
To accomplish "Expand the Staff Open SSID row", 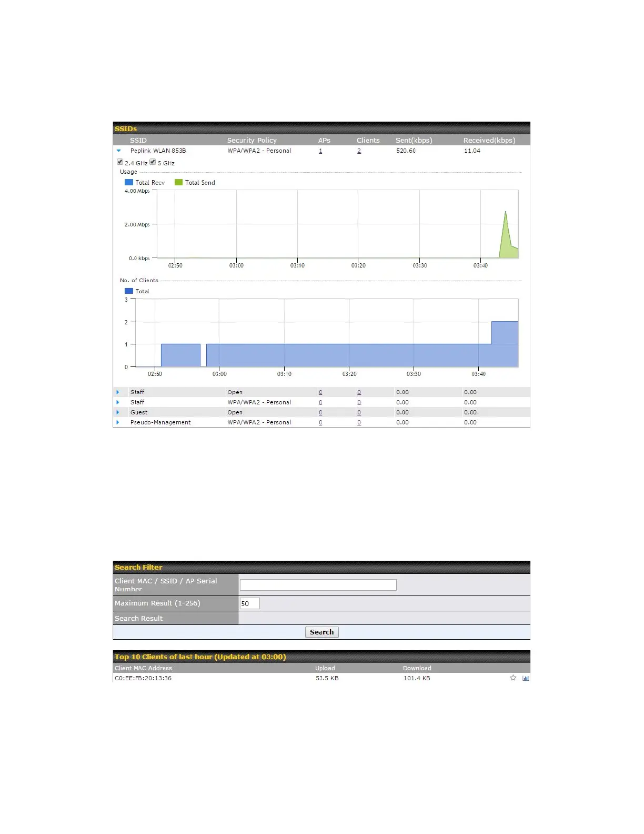I will tap(117, 392).
